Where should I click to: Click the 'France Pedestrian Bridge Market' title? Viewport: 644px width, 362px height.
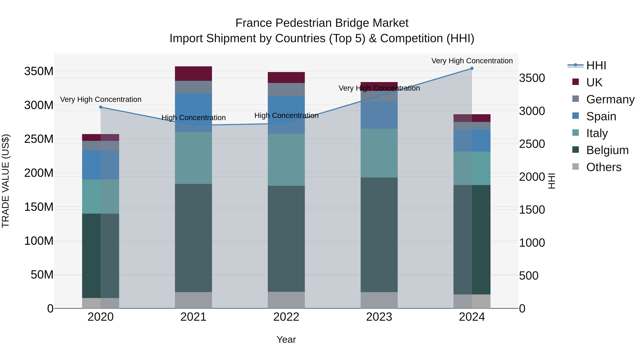coord(322,23)
